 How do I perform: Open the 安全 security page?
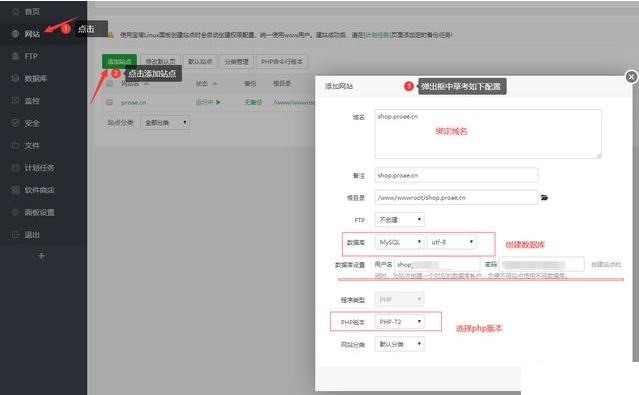[32, 123]
